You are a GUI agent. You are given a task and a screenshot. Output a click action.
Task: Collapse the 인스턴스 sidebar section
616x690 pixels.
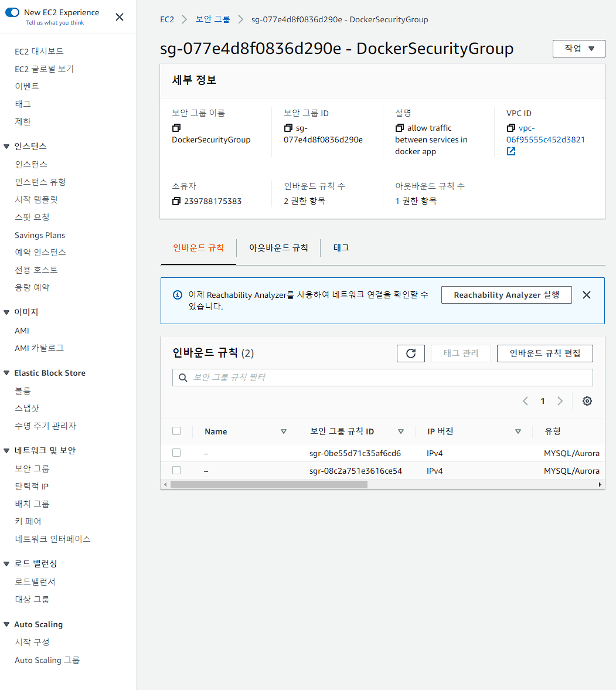(6, 147)
